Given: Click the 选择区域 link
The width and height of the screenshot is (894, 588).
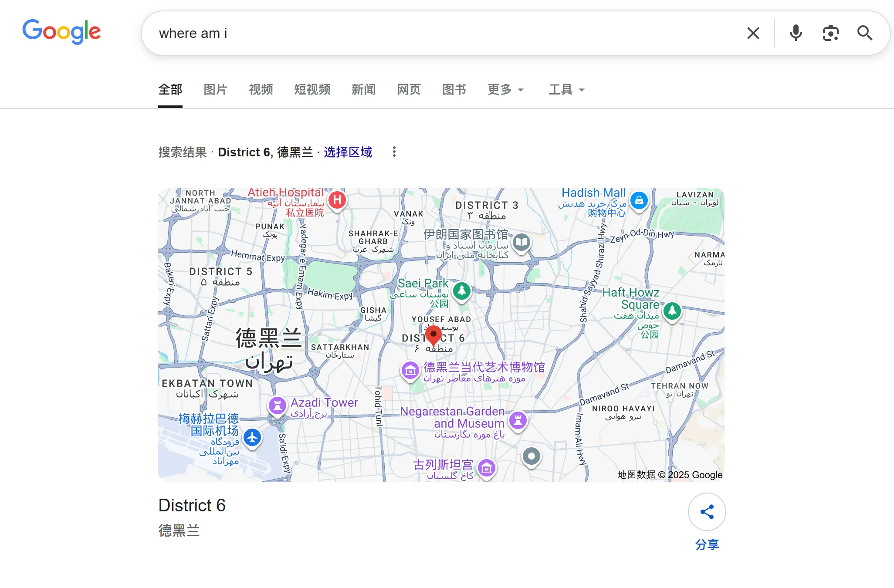Looking at the screenshot, I should pos(347,152).
